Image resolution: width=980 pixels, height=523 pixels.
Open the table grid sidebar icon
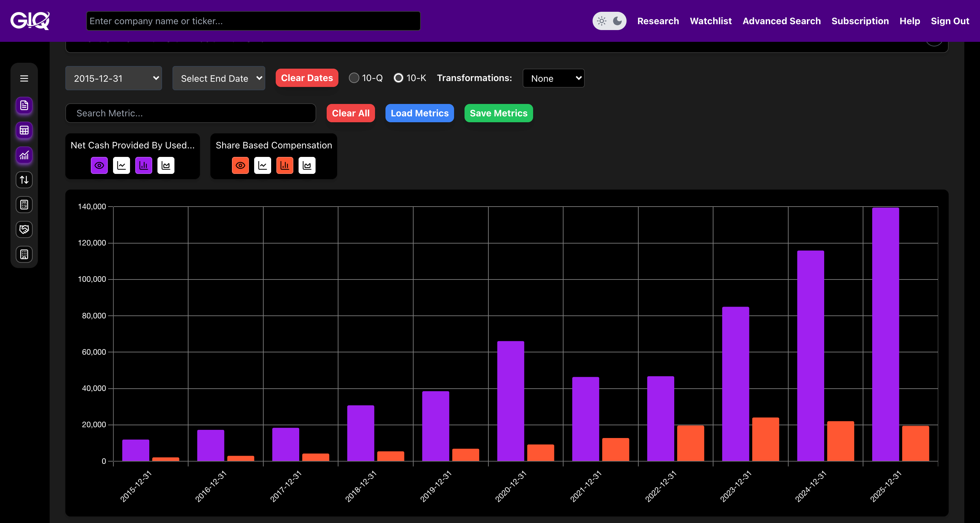point(24,130)
